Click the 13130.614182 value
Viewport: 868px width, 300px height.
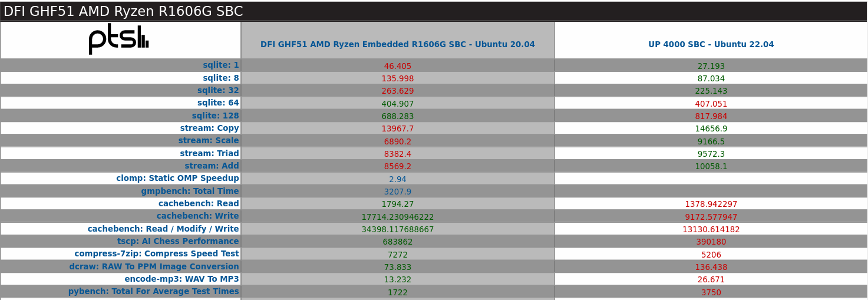[x=711, y=230]
